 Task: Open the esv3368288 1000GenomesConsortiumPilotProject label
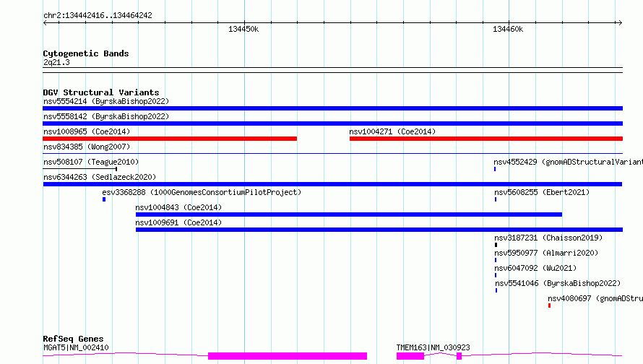pos(202,192)
